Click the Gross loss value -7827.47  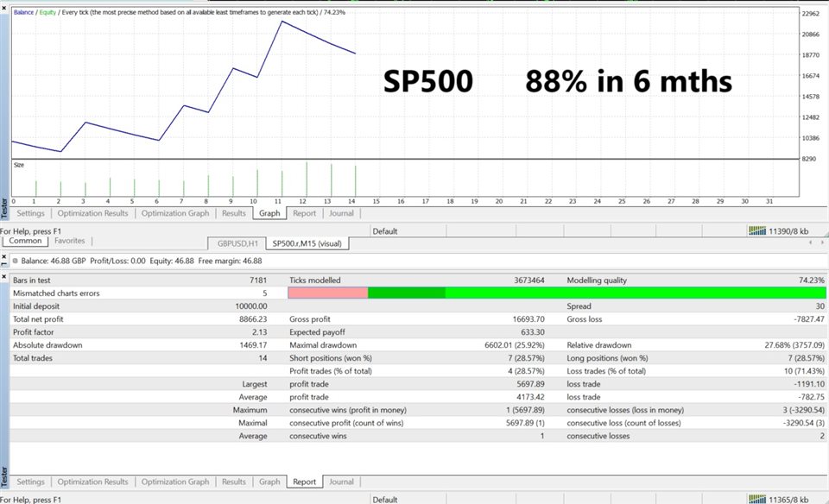pyautogui.click(x=808, y=319)
